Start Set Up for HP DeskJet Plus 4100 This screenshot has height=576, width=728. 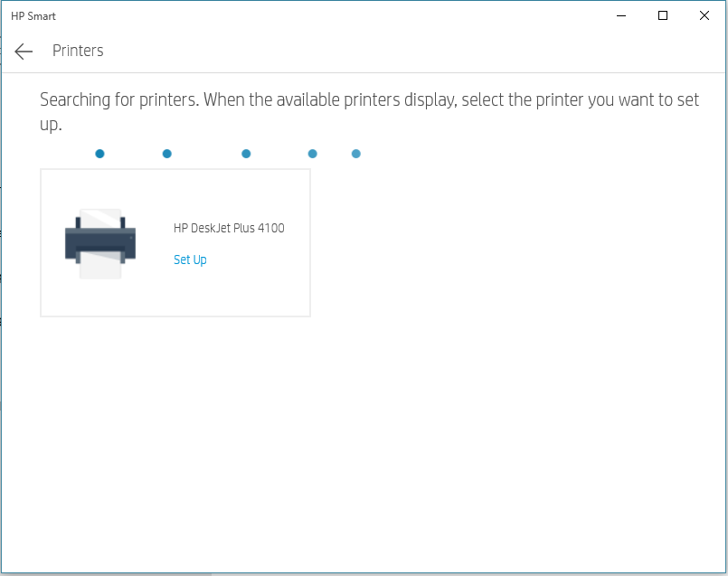[190, 260]
